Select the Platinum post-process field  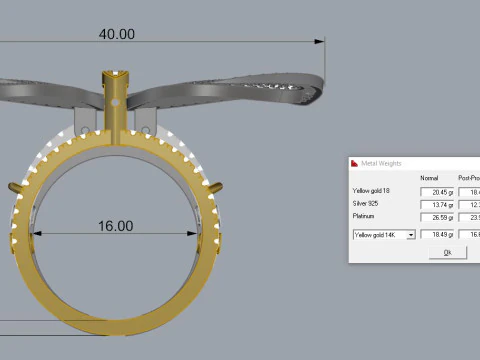click(469, 218)
